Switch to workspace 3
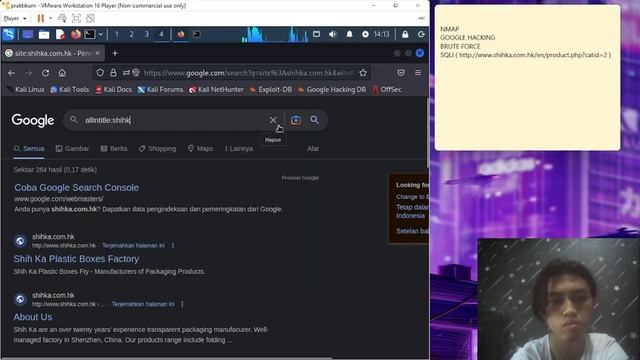This screenshot has height=360, width=640. click(x=147, y=35)
